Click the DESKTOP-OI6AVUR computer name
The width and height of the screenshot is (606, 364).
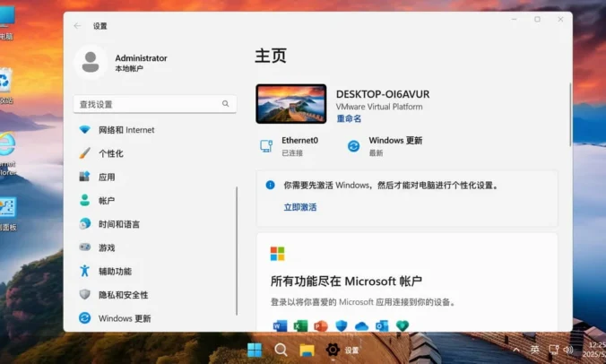[383, 94]
